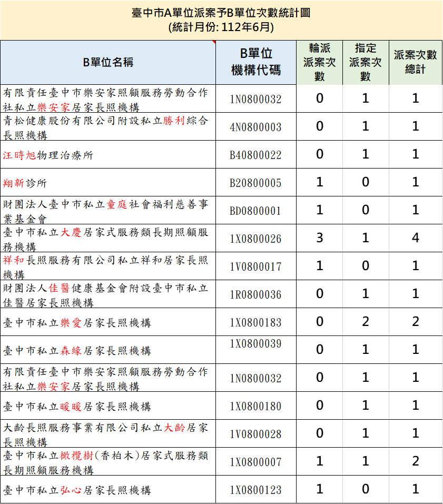
Task: Click code cell 1X0800180
Action: [x=256, y=407]
